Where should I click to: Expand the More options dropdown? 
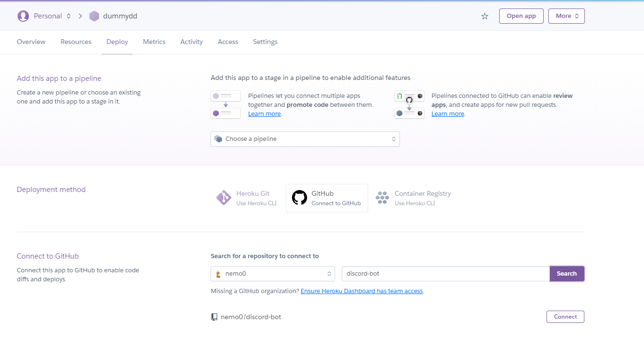tap(566, 16)
